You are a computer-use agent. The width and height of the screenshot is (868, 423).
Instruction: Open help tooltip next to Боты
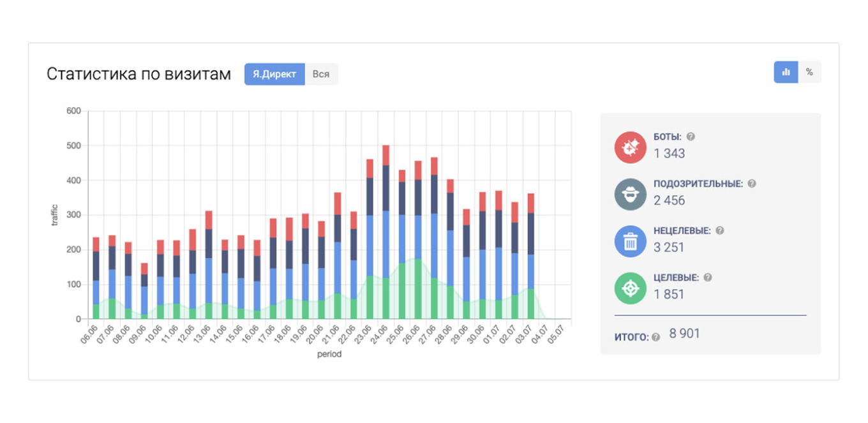[x=691, y=137]
